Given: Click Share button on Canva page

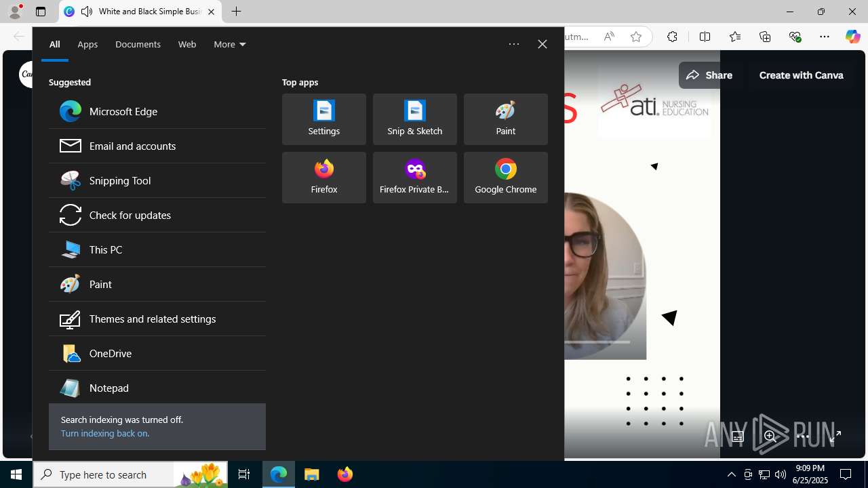Looking at the screenshot, I should pos(709,75).
